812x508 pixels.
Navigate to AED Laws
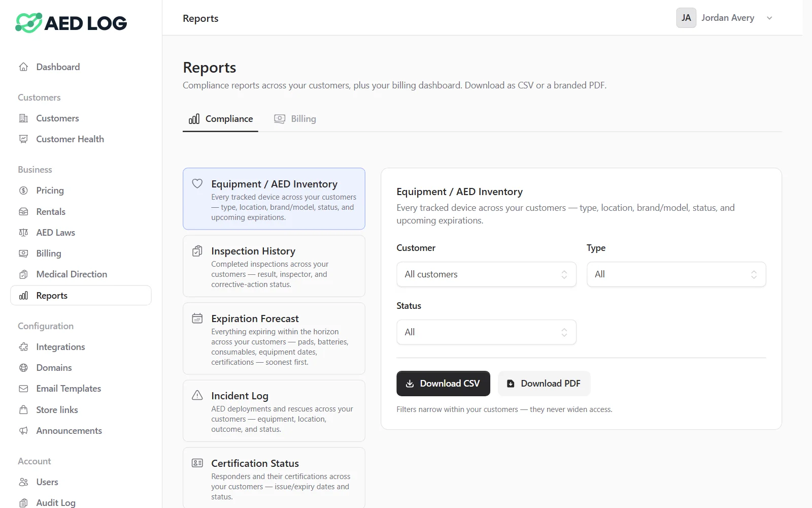point(81,233)
